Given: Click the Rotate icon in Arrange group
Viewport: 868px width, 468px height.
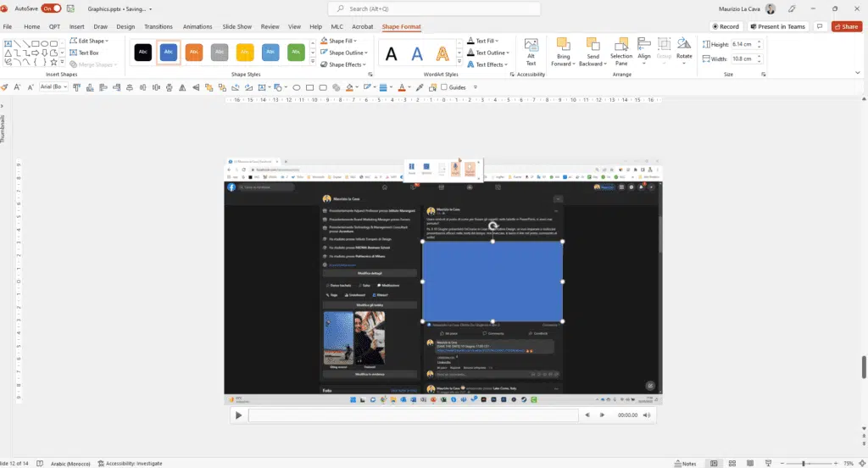Looking at the screenshot, I should click(684, 49).
